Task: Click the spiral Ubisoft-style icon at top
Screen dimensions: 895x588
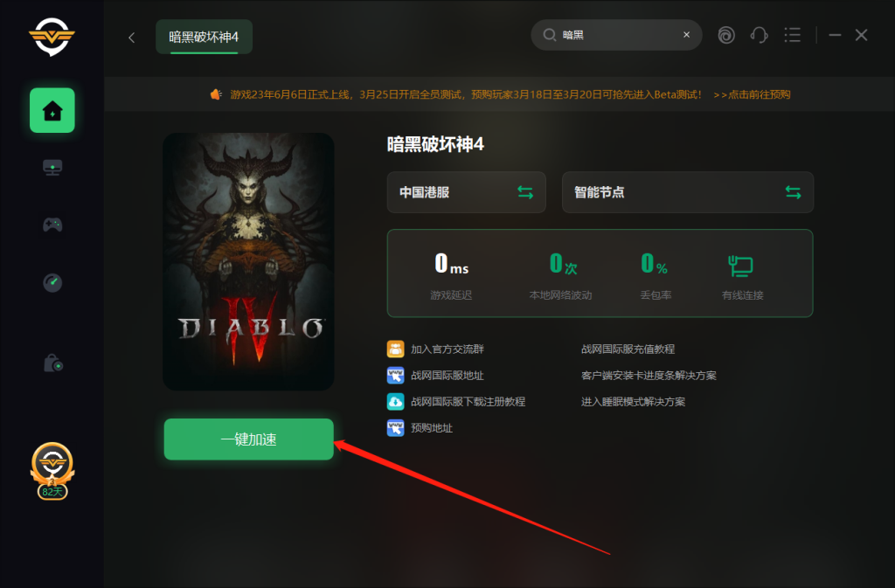Action: click(x=726, y=35)
